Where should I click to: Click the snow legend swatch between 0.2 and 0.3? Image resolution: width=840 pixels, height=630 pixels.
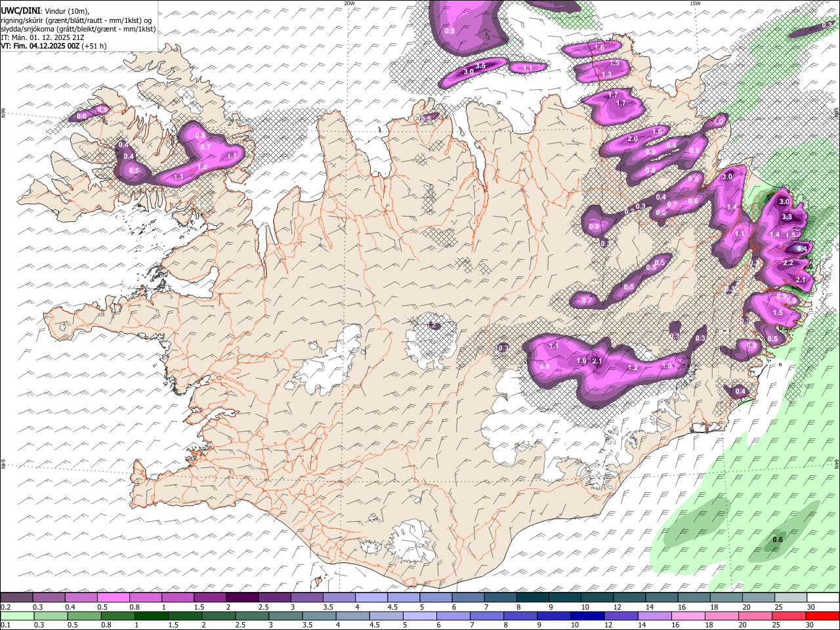[x=16, y=598]
